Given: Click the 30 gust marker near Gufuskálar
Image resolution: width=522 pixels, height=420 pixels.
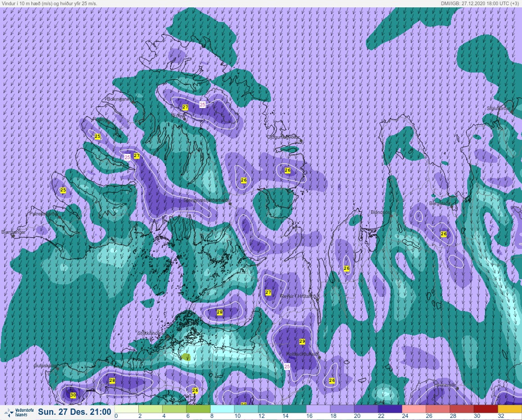Looking at the screenshot, I should pyautogui.click(x=73, y=395).
